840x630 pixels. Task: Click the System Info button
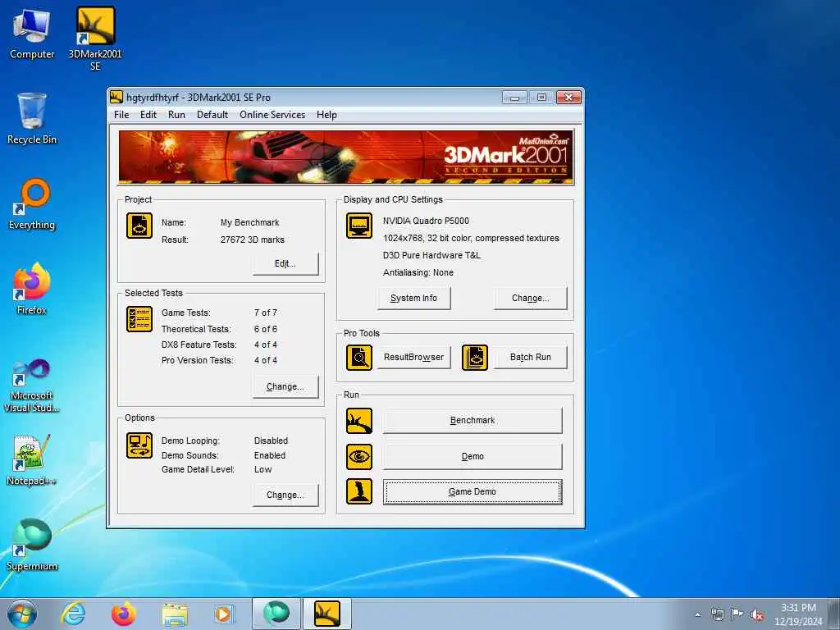(413, 299)
